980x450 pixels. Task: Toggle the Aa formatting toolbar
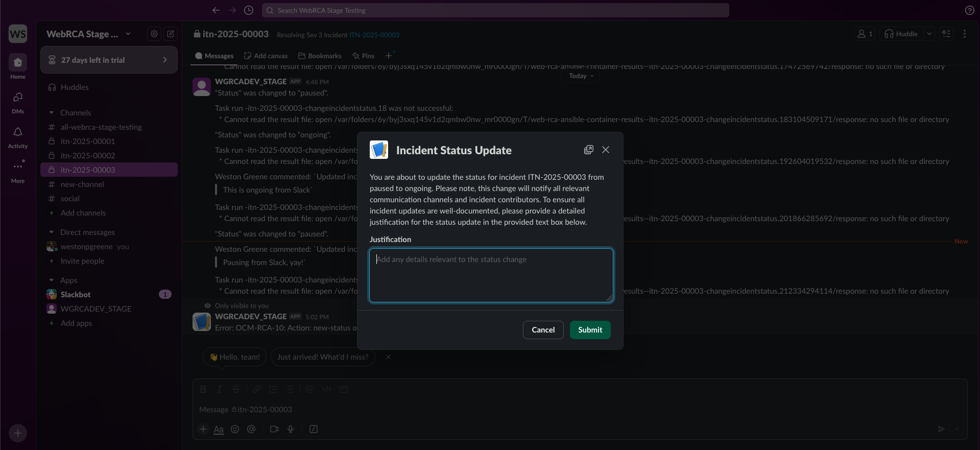219,429
